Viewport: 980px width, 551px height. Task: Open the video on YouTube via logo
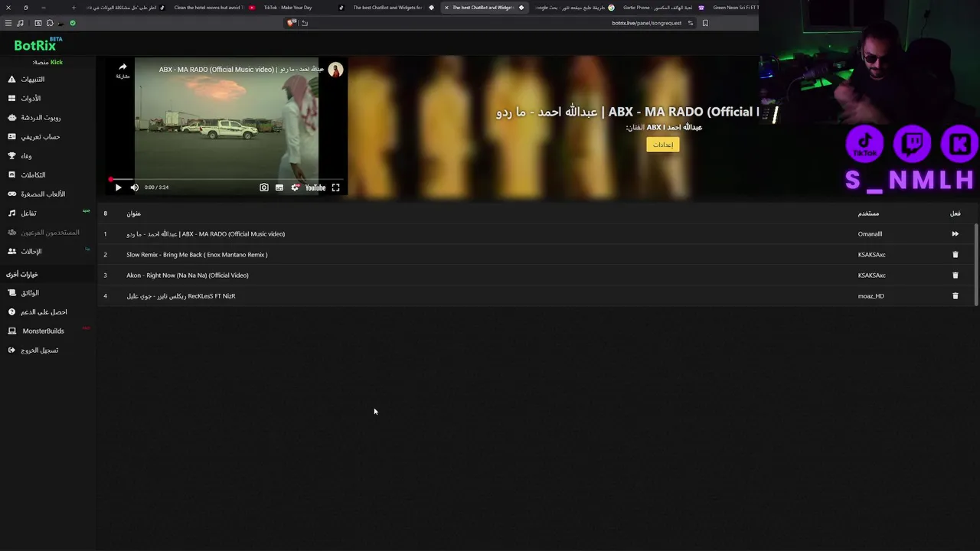click(315, 187)
